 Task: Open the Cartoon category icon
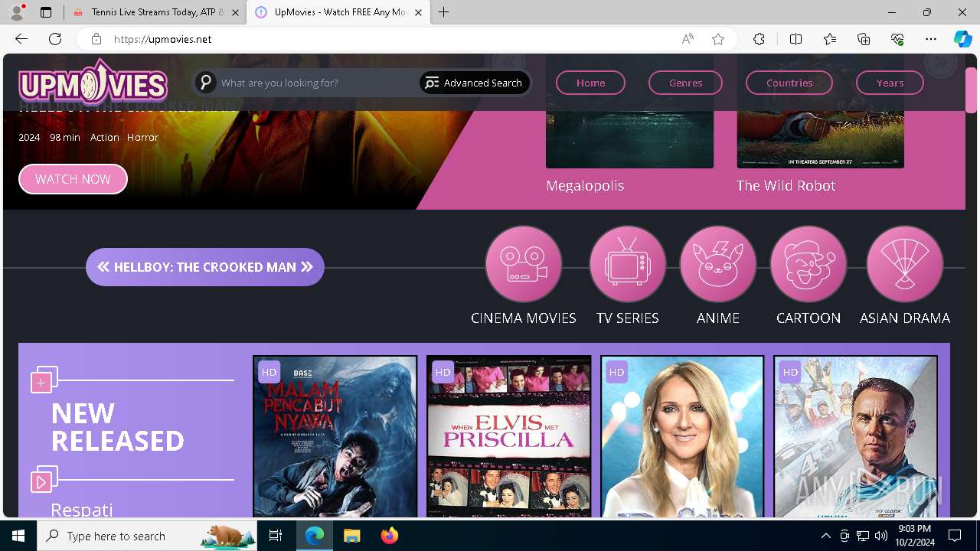click(x=808, y=264)
